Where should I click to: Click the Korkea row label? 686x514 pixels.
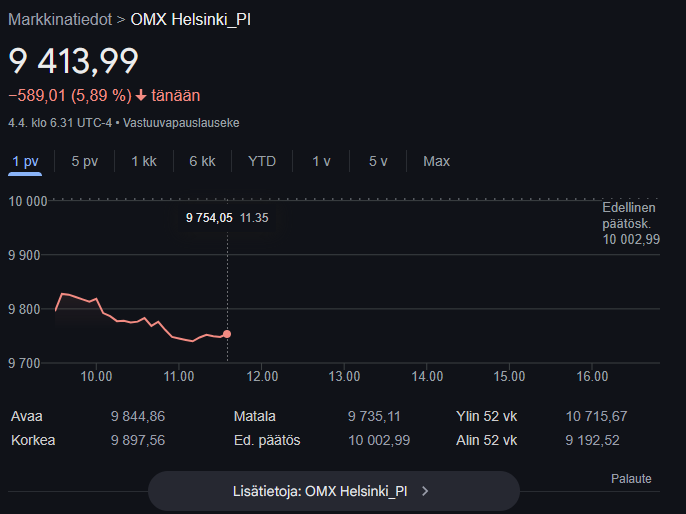point(33,440)
